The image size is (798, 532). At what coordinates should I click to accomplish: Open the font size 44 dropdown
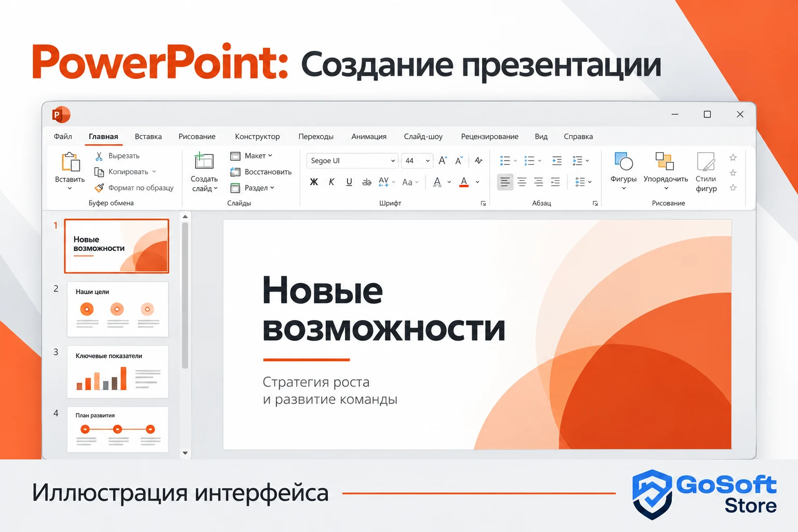pos(428,161)
